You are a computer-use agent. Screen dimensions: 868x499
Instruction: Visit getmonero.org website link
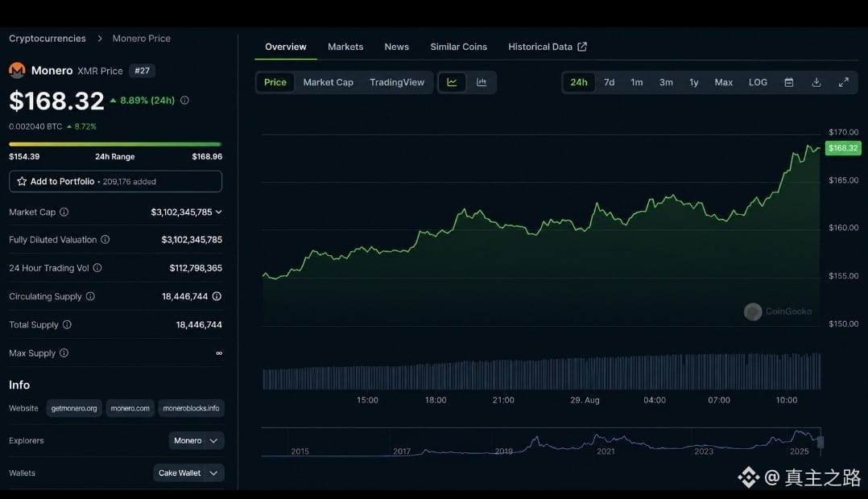(x=74, y=408)
